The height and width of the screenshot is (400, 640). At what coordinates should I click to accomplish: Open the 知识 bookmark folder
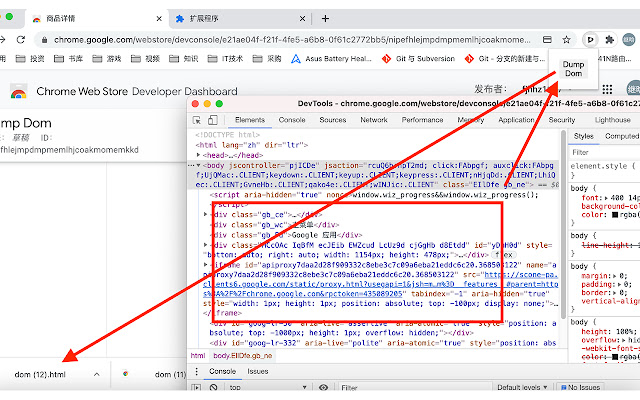click(x=184, y=59)
